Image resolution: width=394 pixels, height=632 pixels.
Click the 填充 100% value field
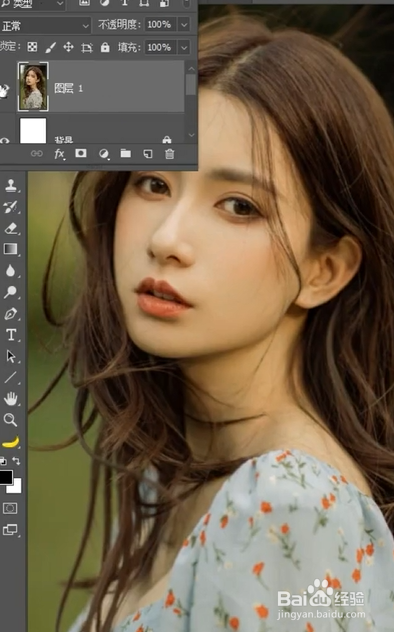click(x=160, y=48)
